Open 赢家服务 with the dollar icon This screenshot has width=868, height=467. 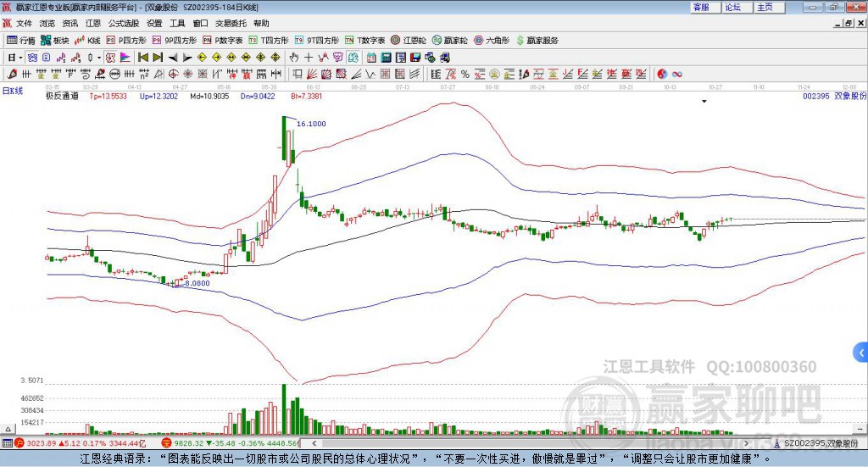tap(537, 41)
